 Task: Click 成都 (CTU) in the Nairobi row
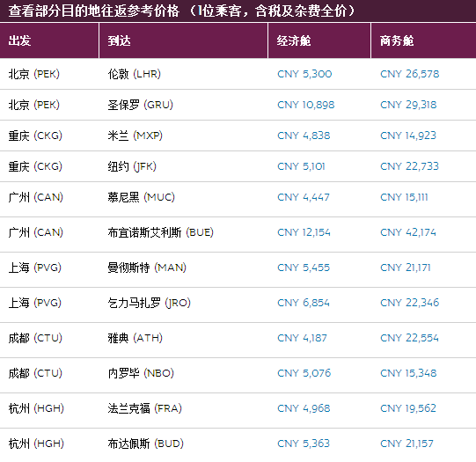click(x=35, y=373)
